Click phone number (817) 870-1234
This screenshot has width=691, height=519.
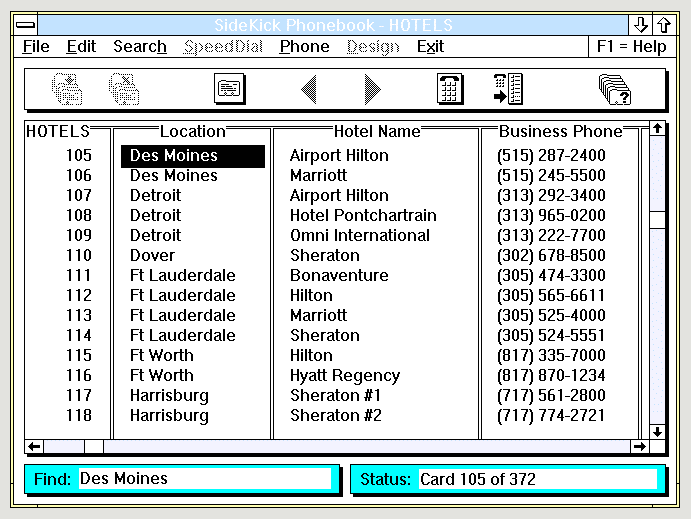551,375
